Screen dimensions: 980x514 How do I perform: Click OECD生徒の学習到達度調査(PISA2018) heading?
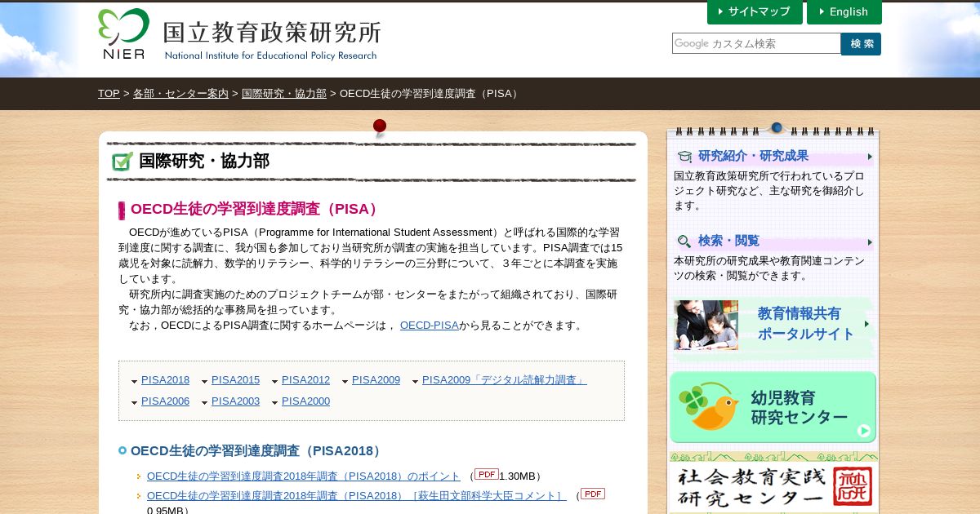tap(257, 450)
